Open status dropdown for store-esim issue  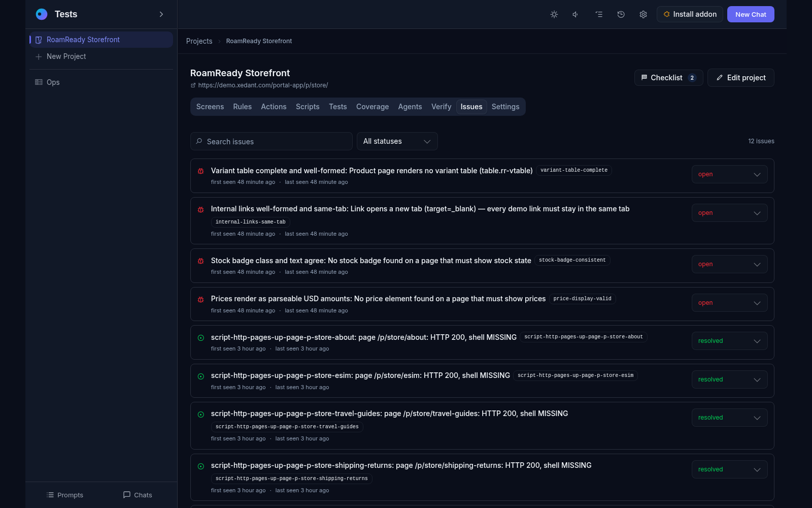[x=730, y=379]
